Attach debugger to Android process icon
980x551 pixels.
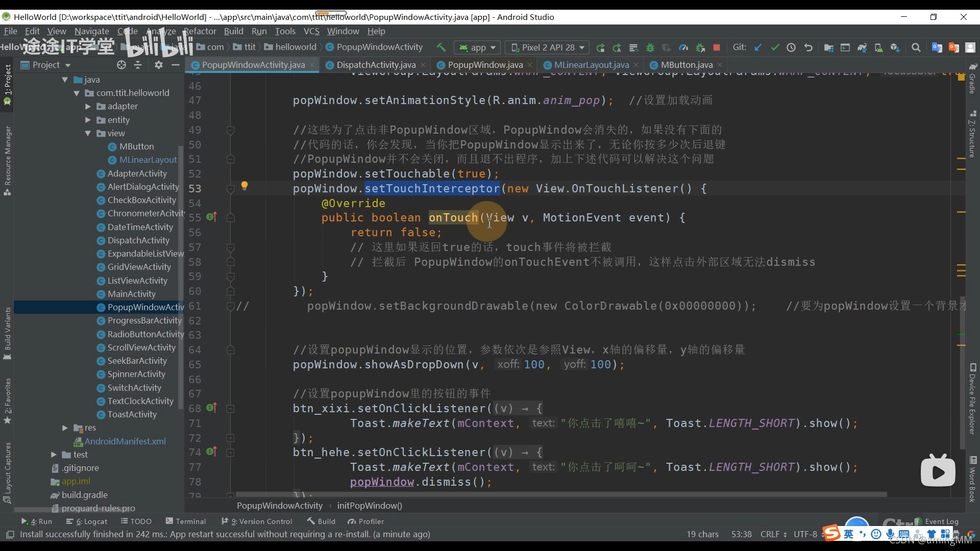[x=700, y=47]
